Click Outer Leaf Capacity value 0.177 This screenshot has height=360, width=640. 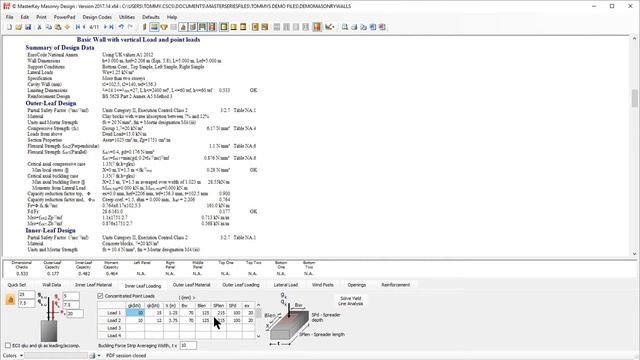(x=53, y=273)
